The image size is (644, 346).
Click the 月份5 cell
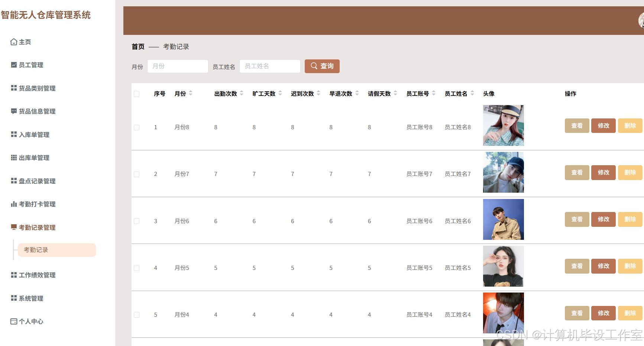coord(182,268)
